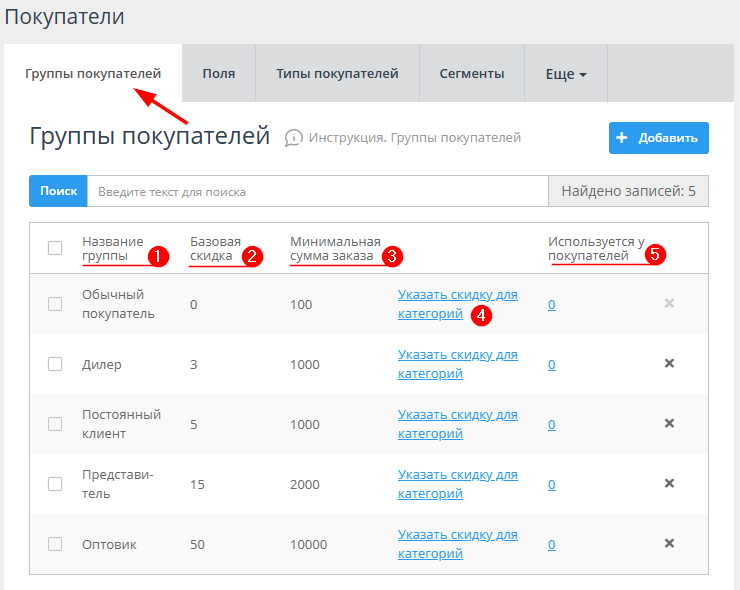740x590 pixels.
Task: Go to the Сегменты tab
Action: (471, 74)
